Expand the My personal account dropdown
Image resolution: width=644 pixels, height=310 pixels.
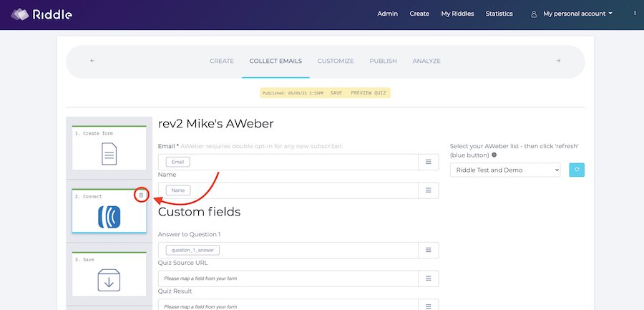coord(577,14)
